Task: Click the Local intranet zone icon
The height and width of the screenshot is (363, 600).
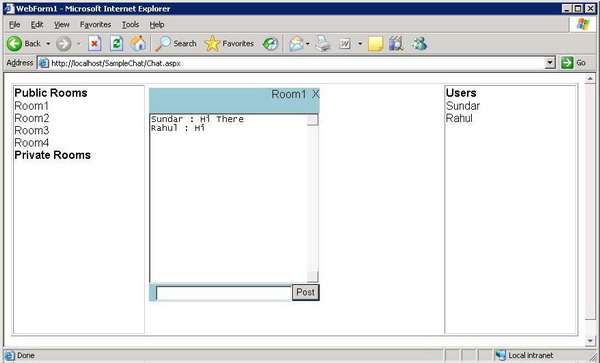Action: coord(501,355)
